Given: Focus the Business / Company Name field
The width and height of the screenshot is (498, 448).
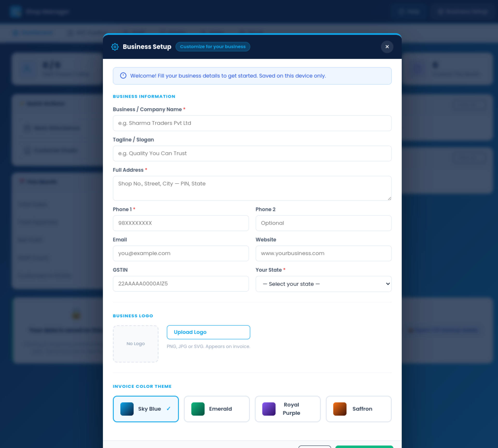Looking at the screenshot, I should pos(252,123).
